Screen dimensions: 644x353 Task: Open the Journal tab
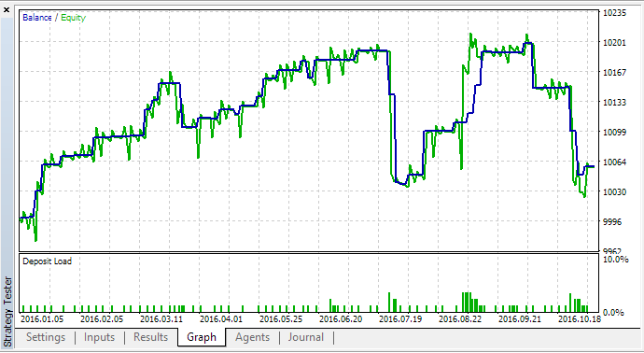[305, 337]
